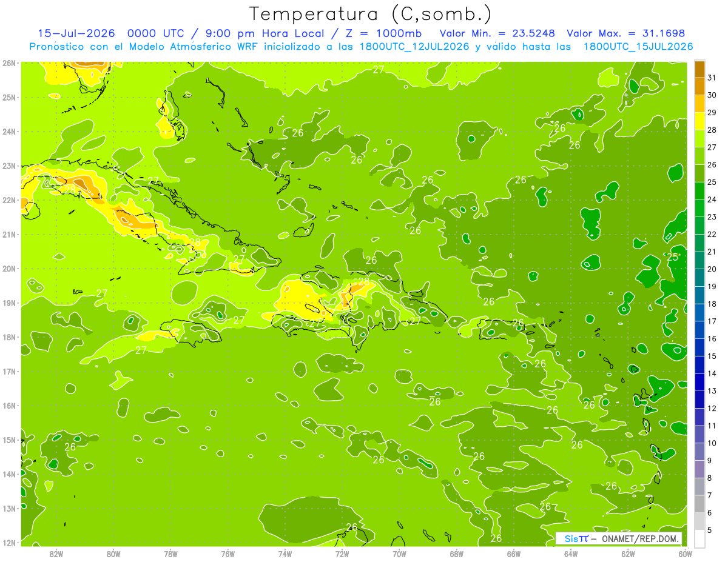Click the latitude label "19N"
This screenshot has height=562, width=728.
pyautogui.click(x=8, y=303)
